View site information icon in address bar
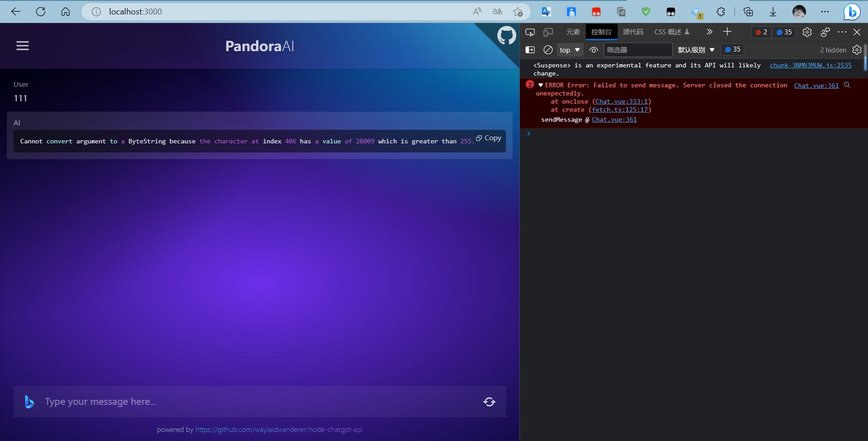The width and height of the screenshot is (868, 441). (96, 12)
